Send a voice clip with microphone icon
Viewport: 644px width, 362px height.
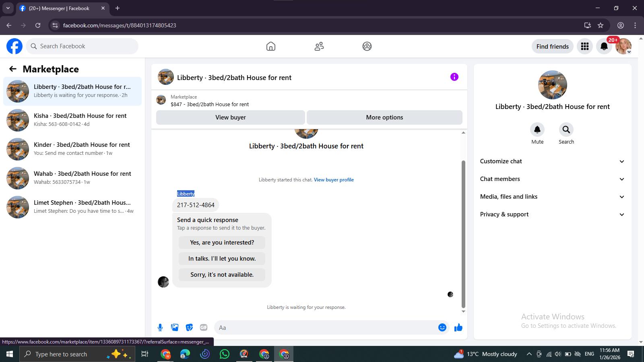click(x=160, y=327)
